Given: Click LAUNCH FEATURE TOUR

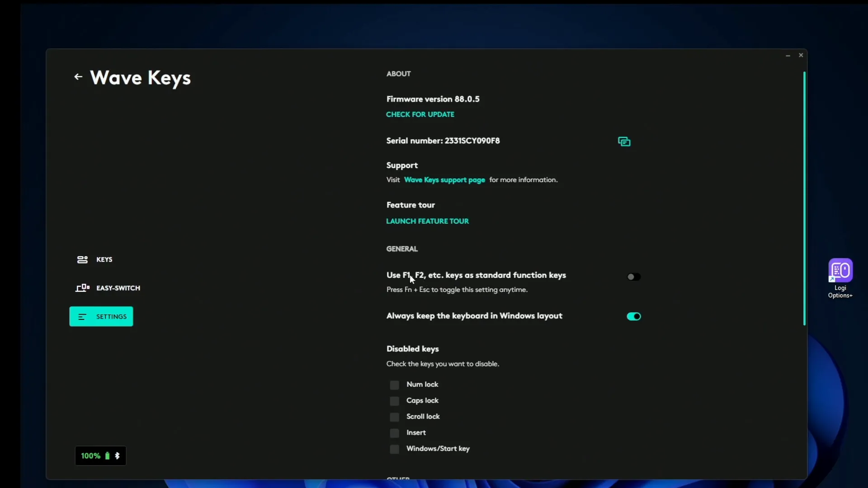Looking at the screenshot, I should [x=427, y=221].
